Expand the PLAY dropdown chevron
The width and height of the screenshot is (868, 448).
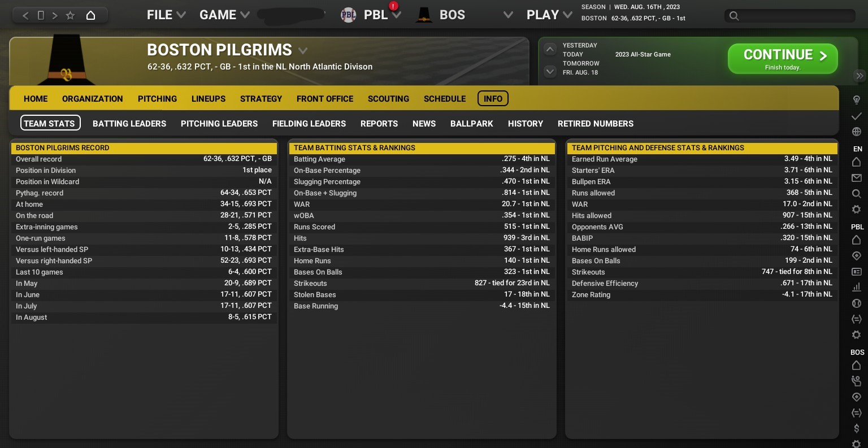(x=567, y=15)
